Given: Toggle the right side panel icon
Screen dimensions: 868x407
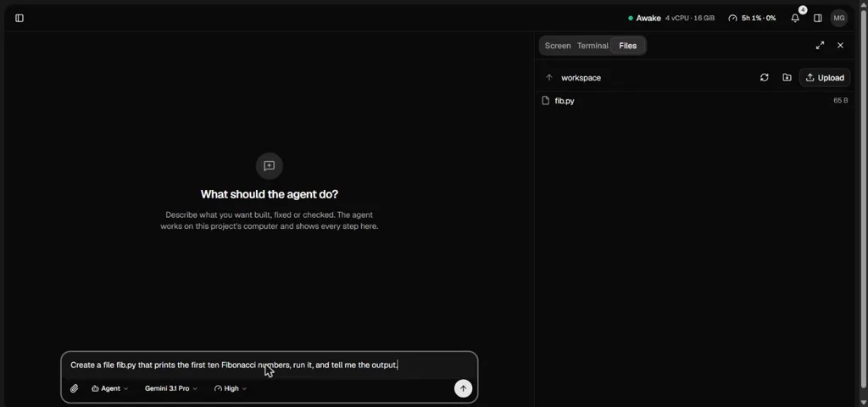Looking at the screenshot, I should click(818, 19).
